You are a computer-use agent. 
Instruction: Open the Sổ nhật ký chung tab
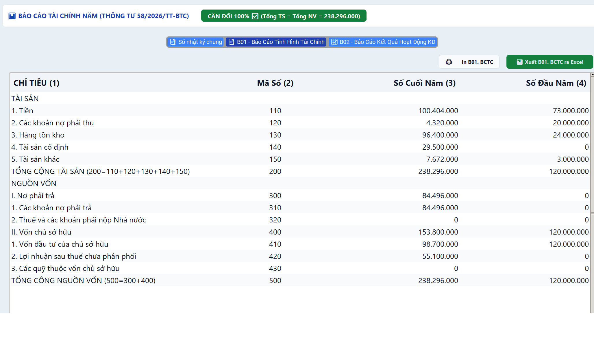(x=196, y=42)
